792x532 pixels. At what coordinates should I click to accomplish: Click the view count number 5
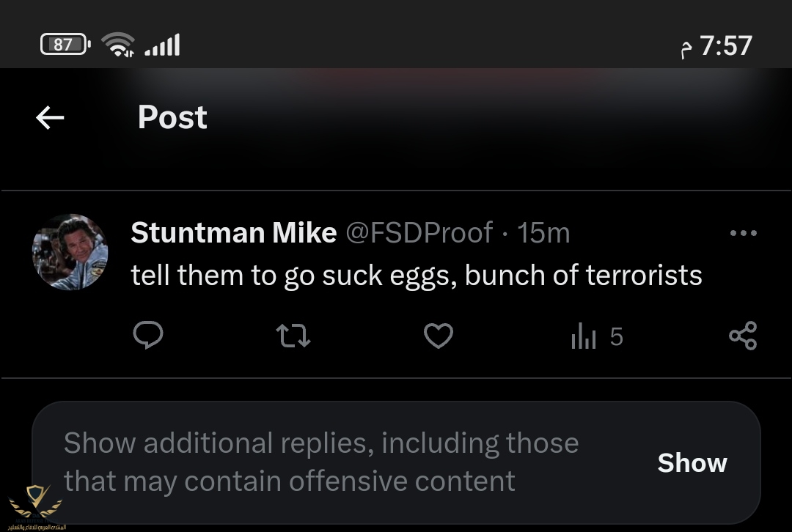pyautogui.click(x=616, y=337)
